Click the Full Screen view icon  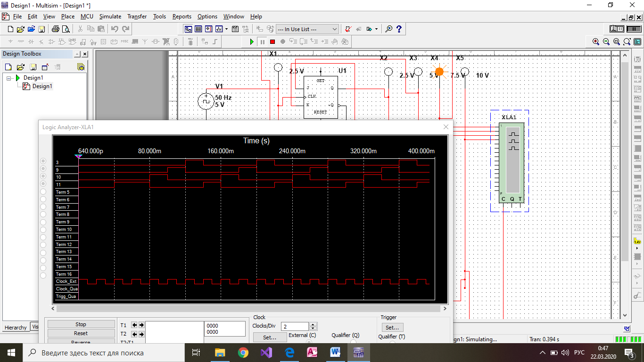[637, 42]
